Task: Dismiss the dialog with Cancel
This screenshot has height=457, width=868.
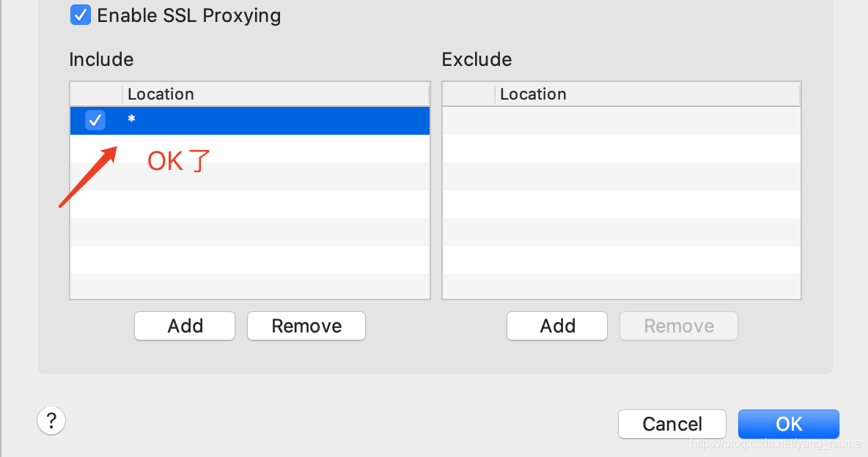Action: pyautogui.click(x=672, y=424)
